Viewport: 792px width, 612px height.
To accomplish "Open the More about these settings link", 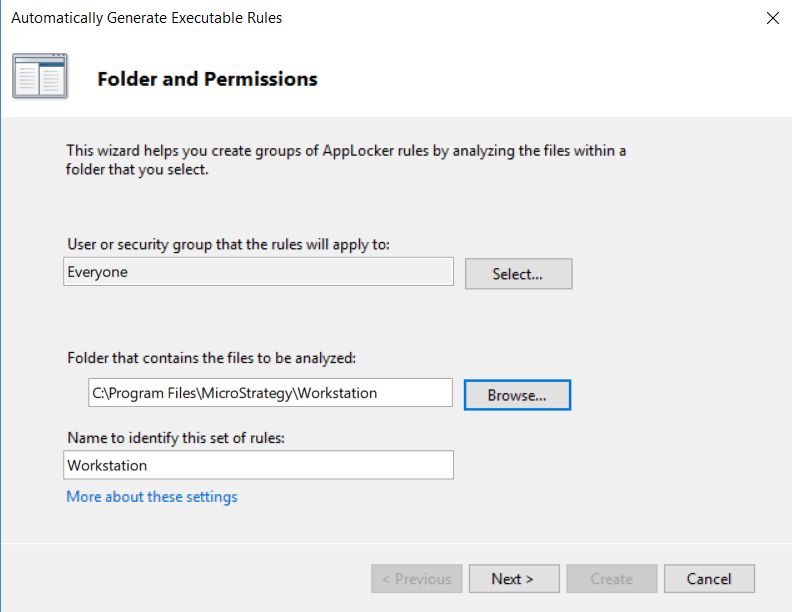I will (x=152, y=497).
